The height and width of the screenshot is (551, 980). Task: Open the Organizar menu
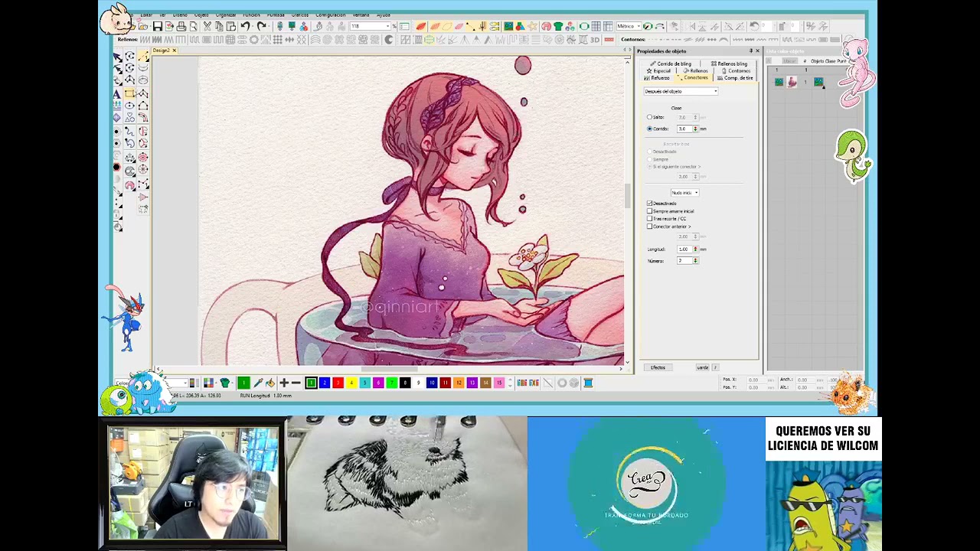(226, 15)
